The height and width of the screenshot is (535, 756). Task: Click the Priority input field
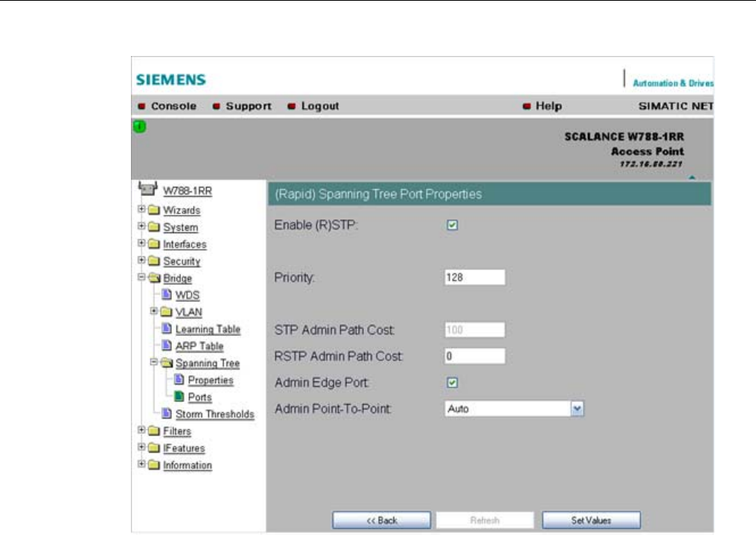474,277
